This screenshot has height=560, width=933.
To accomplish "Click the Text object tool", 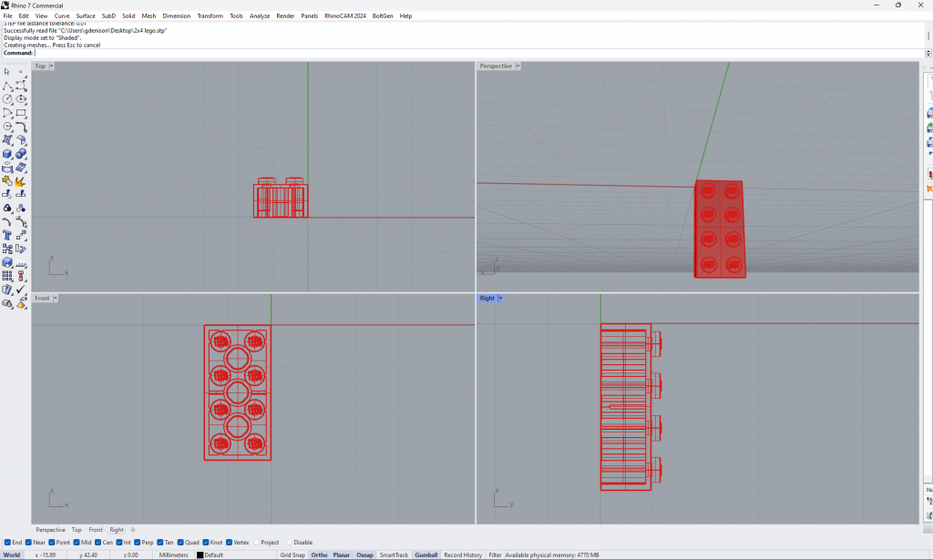I will coord(7,235).
